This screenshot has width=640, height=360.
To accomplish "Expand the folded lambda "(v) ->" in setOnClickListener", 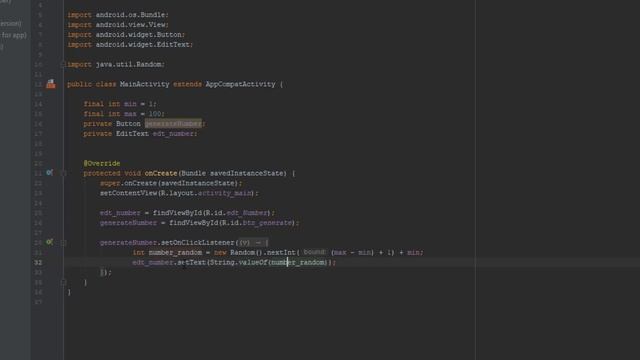I will point(253,242).
